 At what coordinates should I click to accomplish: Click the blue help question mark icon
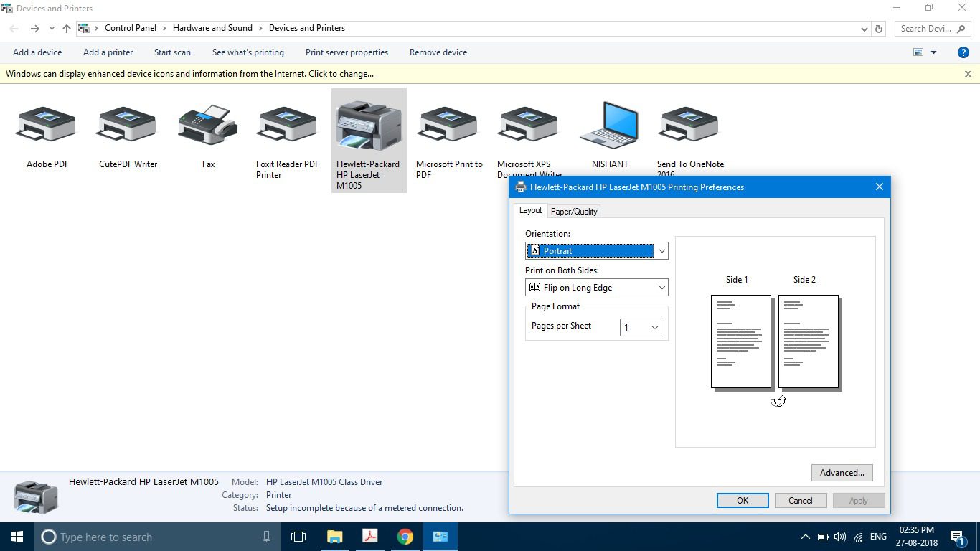(963, 52)
